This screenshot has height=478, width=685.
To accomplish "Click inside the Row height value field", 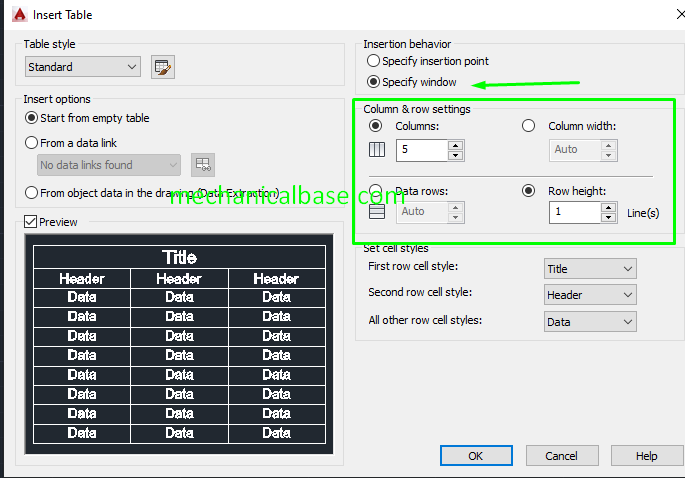I will [574, 212].
